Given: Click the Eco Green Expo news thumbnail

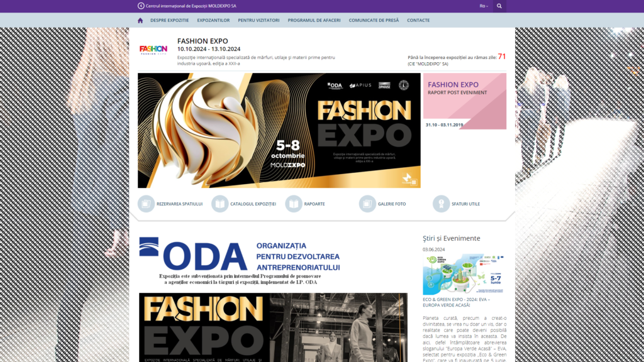Looking at the screenshot, I should coord(464,274).
